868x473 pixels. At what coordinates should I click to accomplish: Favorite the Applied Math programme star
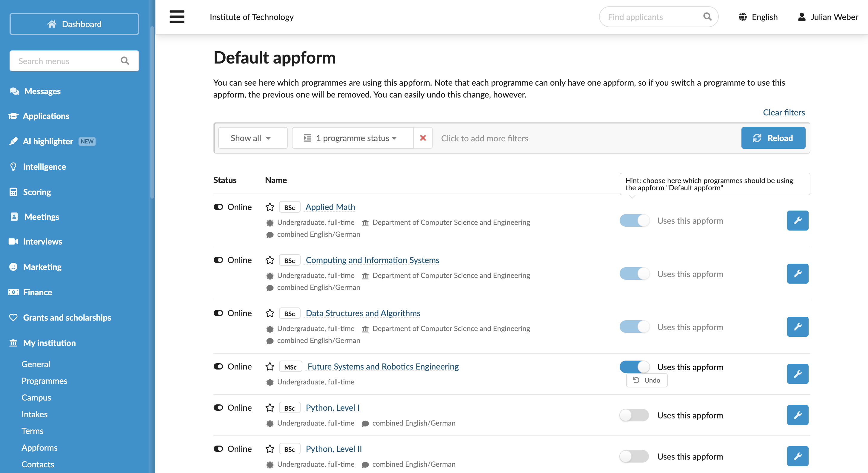[x=270, y=207]
